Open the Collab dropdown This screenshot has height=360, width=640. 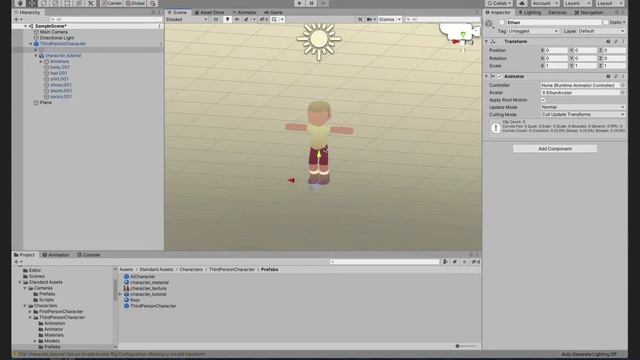[499, 3]
